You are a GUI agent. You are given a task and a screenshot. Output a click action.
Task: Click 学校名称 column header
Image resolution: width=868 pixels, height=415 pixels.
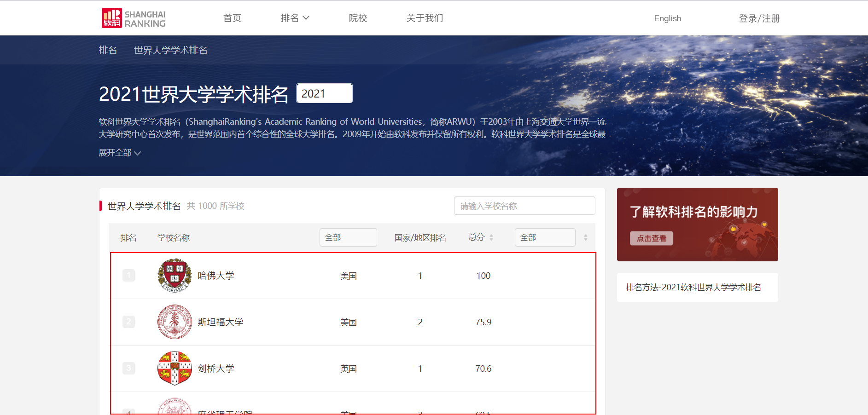[x=174, y=237]
